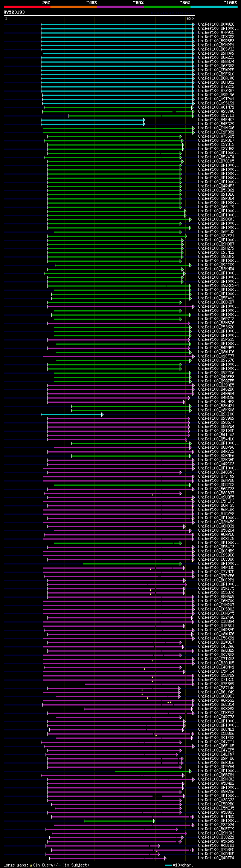The width and height of the screenshot is (241, 868).
Task: Click the white query sequence ruler bar
Action: (x=99, y=15)
